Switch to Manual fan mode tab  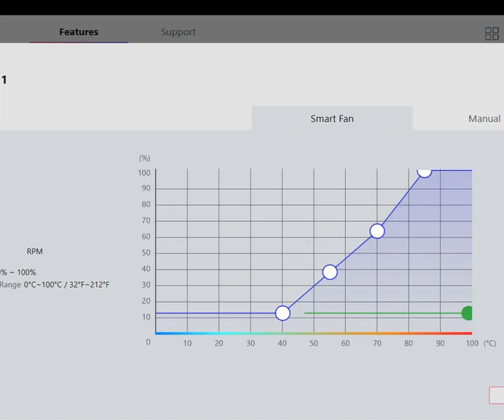[x=484, y=118]
